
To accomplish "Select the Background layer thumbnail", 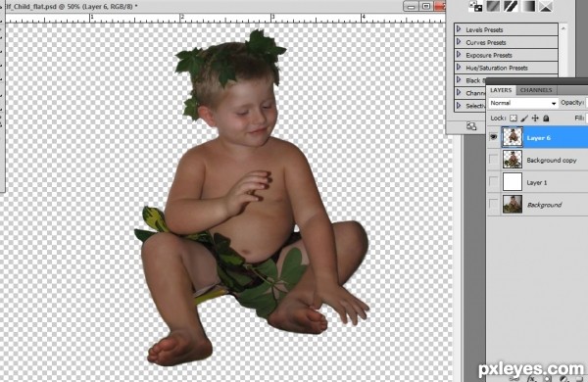I will click(513, 205).
